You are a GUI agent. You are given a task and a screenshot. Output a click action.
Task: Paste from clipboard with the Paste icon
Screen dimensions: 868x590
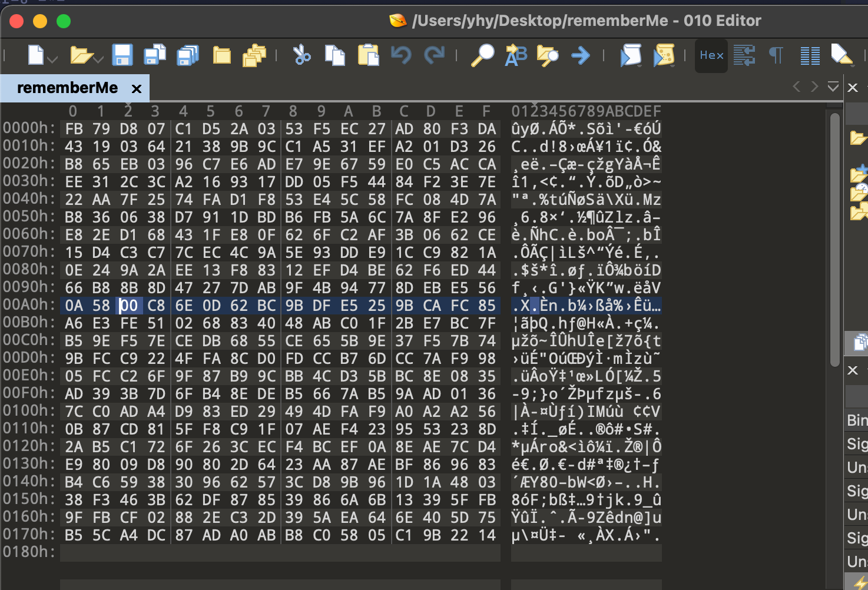point(369,55)
